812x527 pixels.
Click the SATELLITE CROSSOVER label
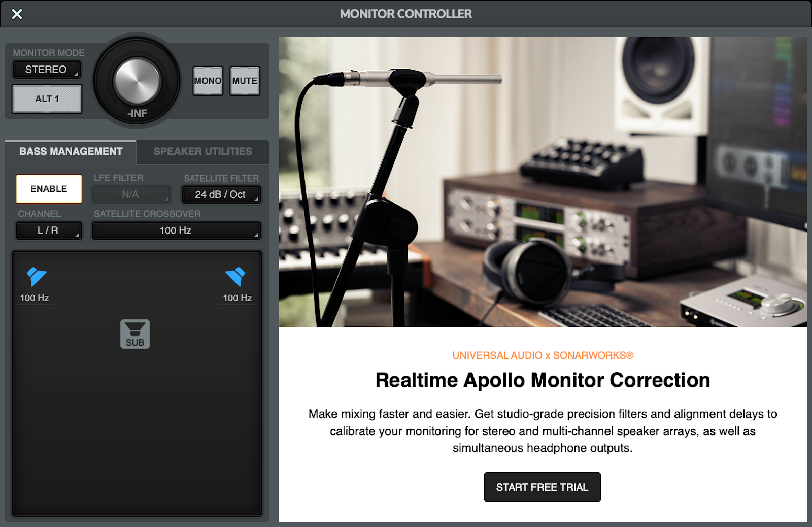[x=147, y=214]
